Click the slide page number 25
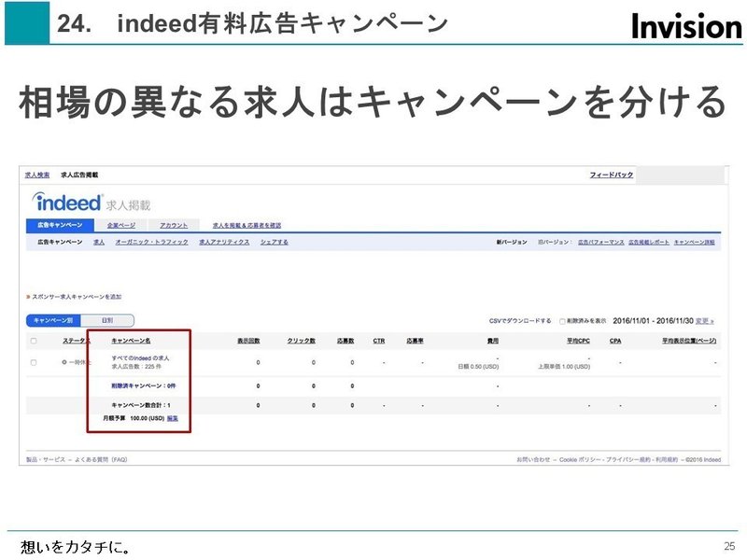The width and height of the screenshot is (747, 560). 729,546
